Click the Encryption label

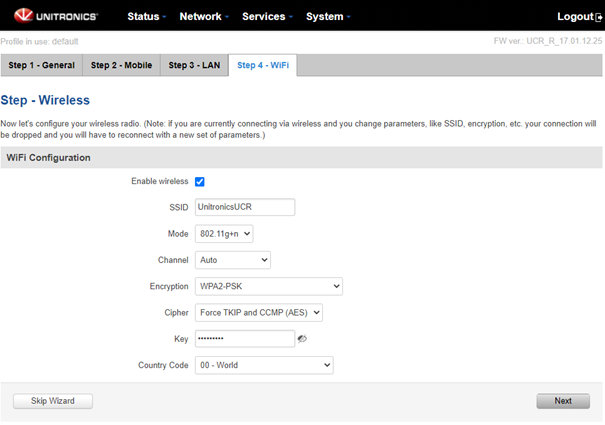point(169,286)
